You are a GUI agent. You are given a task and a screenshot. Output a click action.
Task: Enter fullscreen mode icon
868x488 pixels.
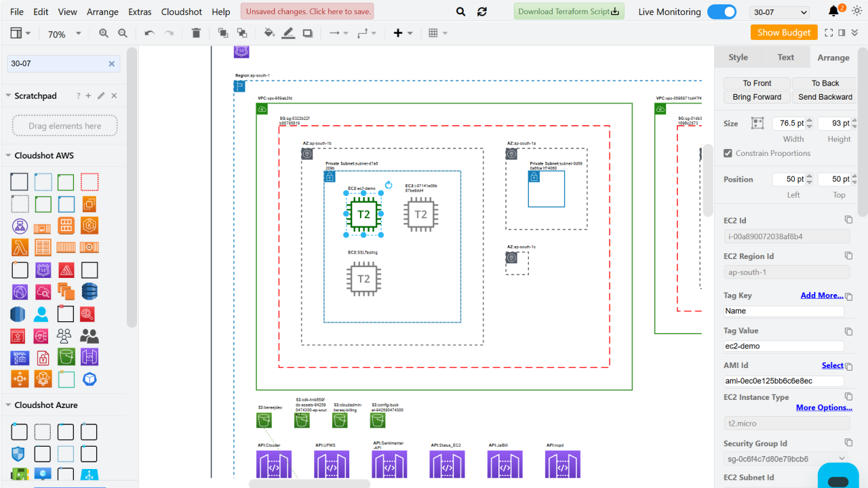pos(829,33)
